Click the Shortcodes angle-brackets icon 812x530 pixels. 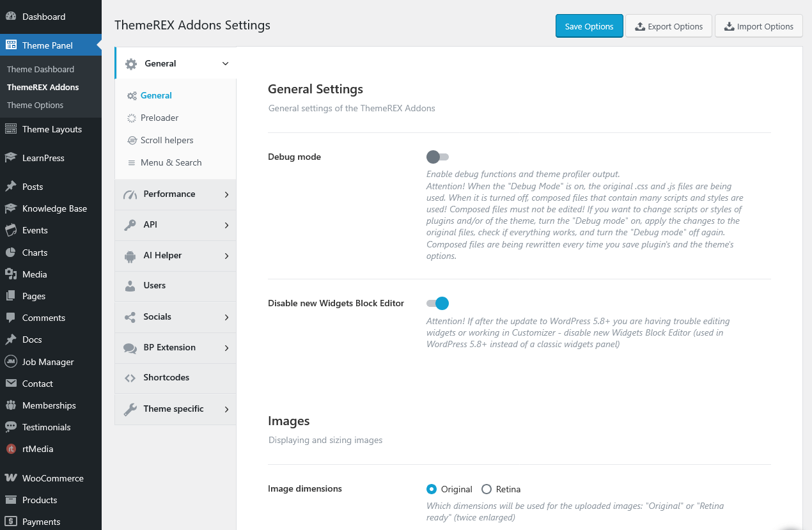[130, 378]
